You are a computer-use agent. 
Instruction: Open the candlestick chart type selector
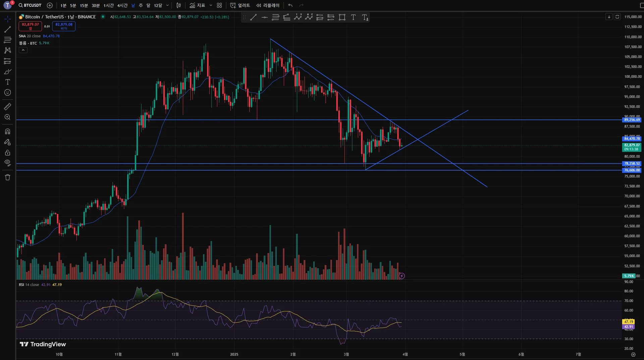tap(178, 5)
